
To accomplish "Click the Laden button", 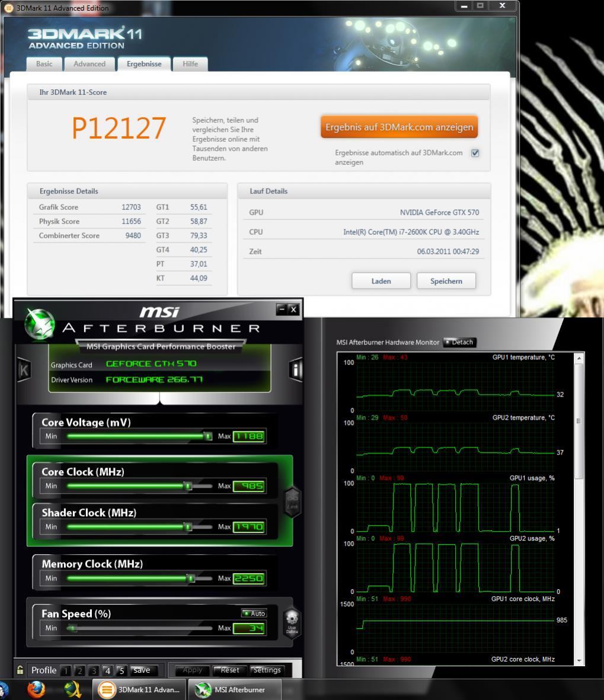I will pyautogui.click(x=381, y=282).
